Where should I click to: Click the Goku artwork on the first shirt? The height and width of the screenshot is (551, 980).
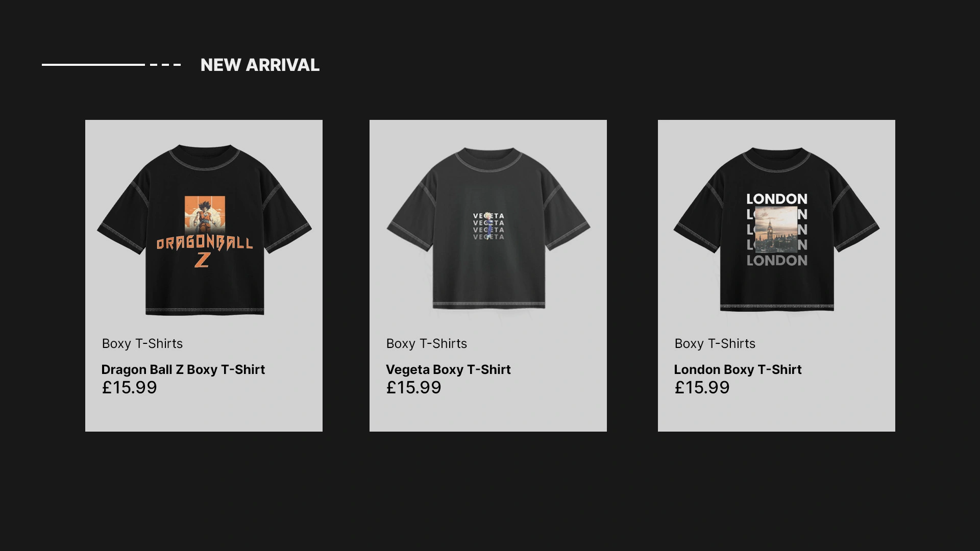205,216
